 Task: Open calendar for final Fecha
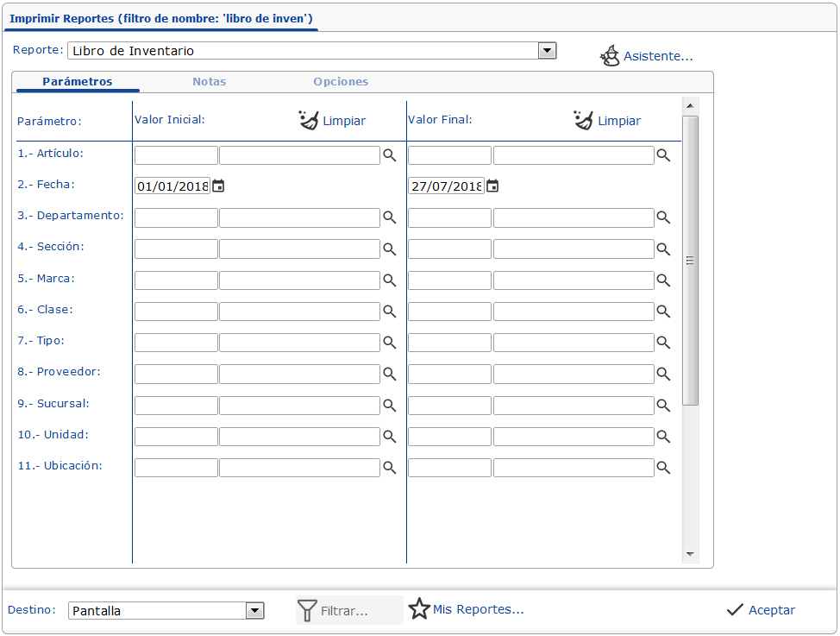[492, 186]
